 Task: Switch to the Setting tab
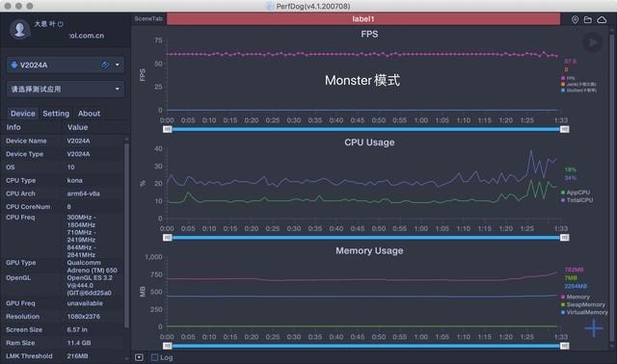click(56, 114)
